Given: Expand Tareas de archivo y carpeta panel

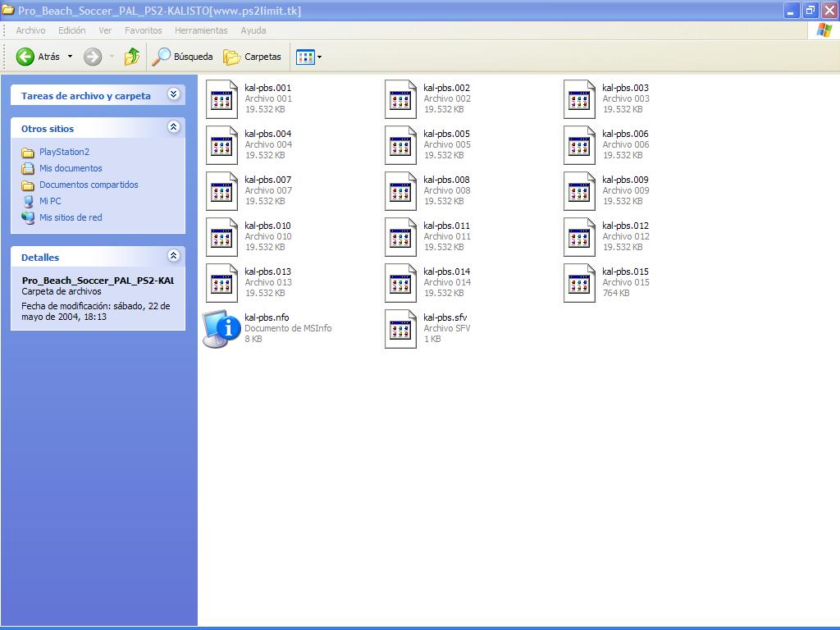Looking at the screenshot, I should pyautogui.click(x=173, y=94).
